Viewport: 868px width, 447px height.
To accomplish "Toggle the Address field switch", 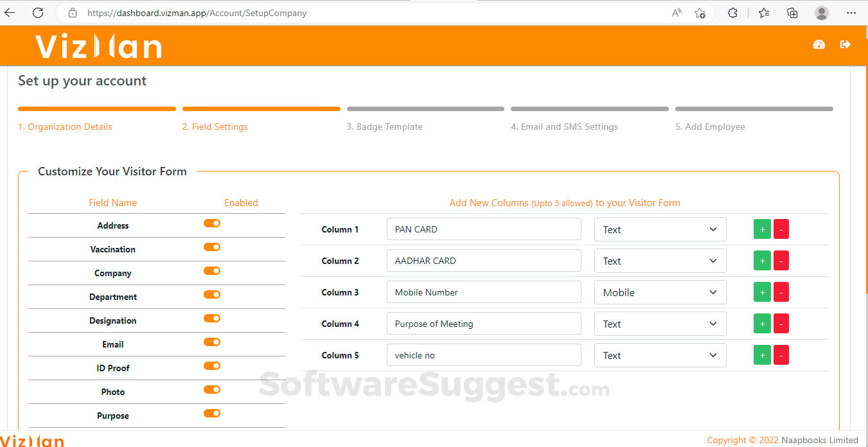I will (212, 223).
